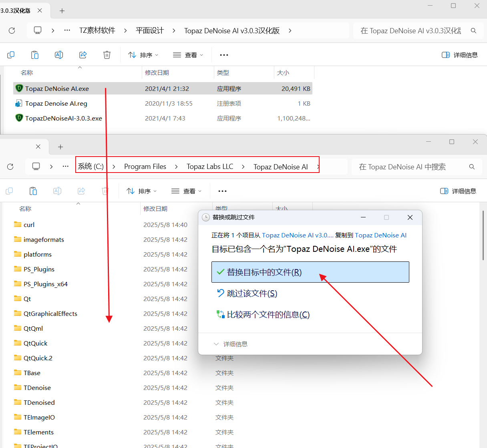487x448 pixels.
Task: Navigate to Topaz Labs LLC breadcrumb
Action: 210,167
